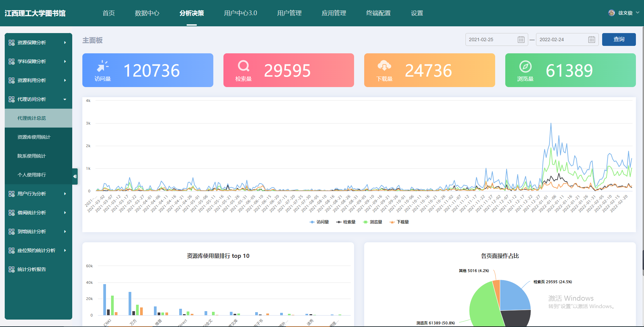Hide the 下载量 series via legend
The width and height of the screenshot is (644, 327).
point(399,222)
